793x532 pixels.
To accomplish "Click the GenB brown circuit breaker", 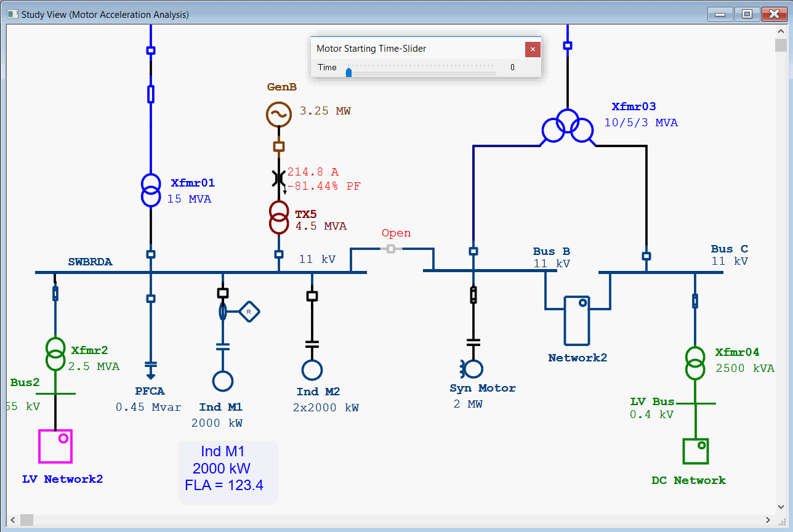I will [279, 147].
